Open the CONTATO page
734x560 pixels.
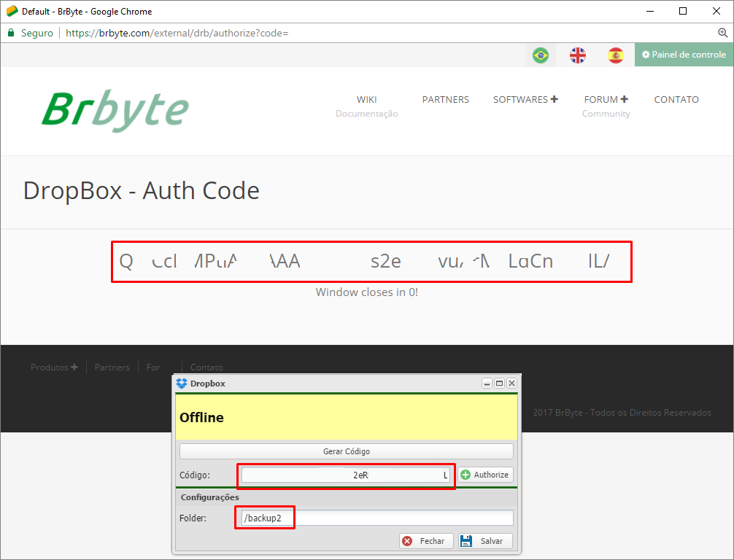click(676, 99)
